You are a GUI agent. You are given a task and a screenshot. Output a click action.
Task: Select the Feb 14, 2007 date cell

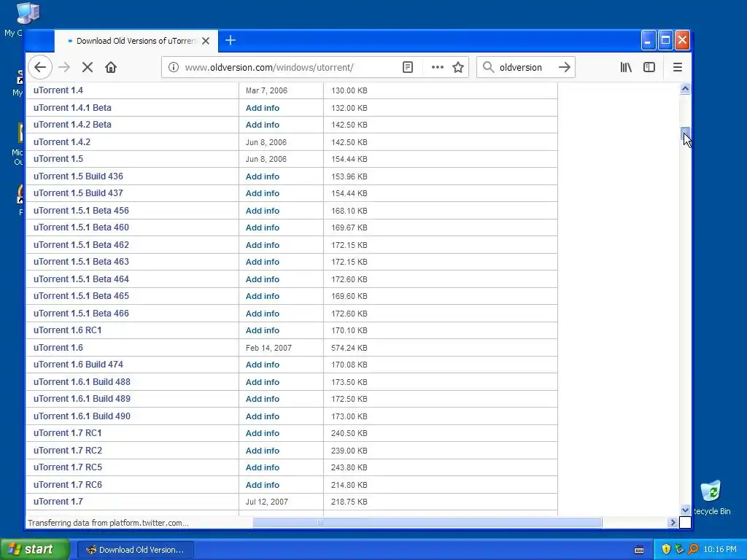pyautogui.click(x=268, y=348)
